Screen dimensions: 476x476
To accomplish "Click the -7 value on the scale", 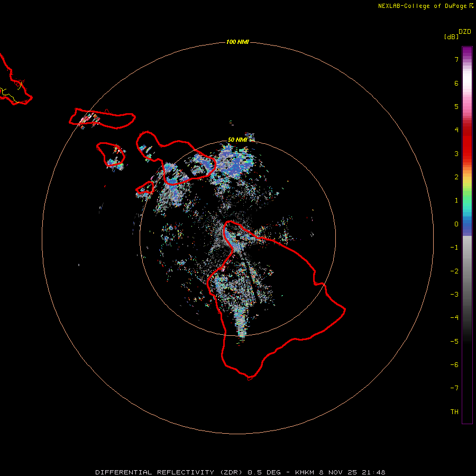I will (x=454, y=388).
